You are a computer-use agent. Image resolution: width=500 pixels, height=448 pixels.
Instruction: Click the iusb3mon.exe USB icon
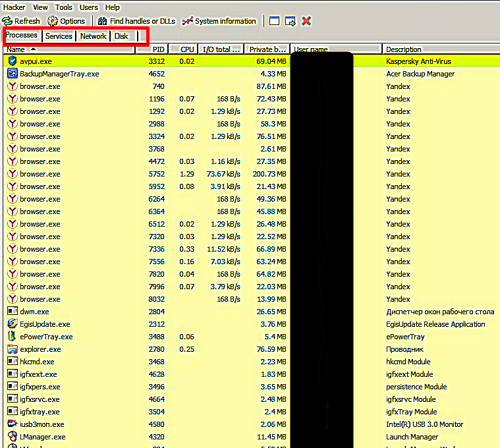pyautogui.click(x=12, y=424)
